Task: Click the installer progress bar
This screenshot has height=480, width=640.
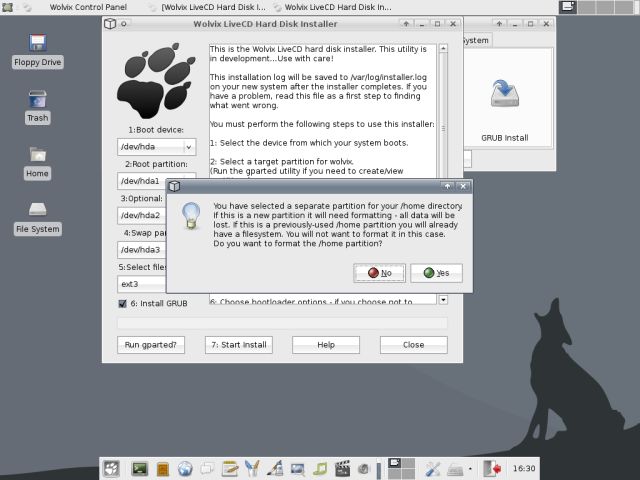Action: point(282,323)
